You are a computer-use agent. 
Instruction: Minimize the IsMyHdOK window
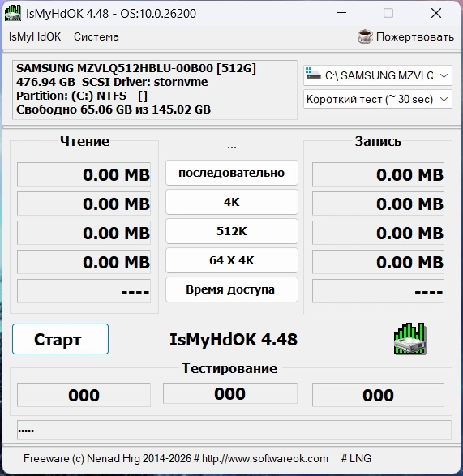341,13
